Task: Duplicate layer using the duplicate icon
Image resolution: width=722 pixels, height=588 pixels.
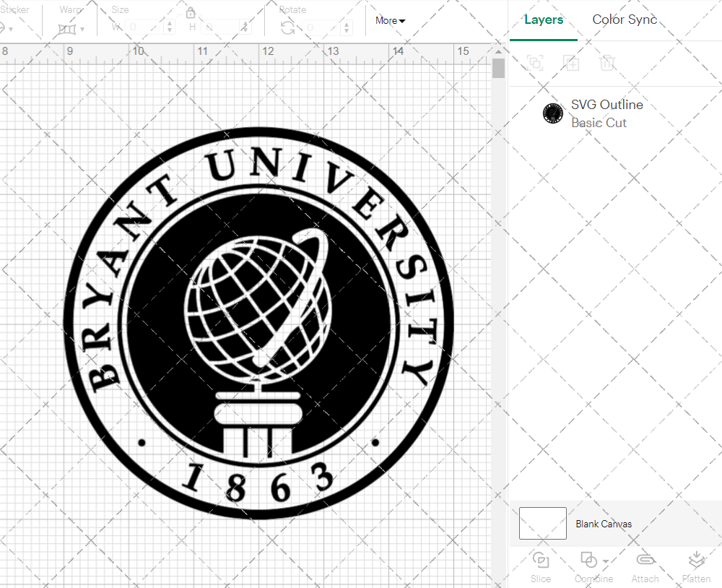Action: tap(571, 63)
